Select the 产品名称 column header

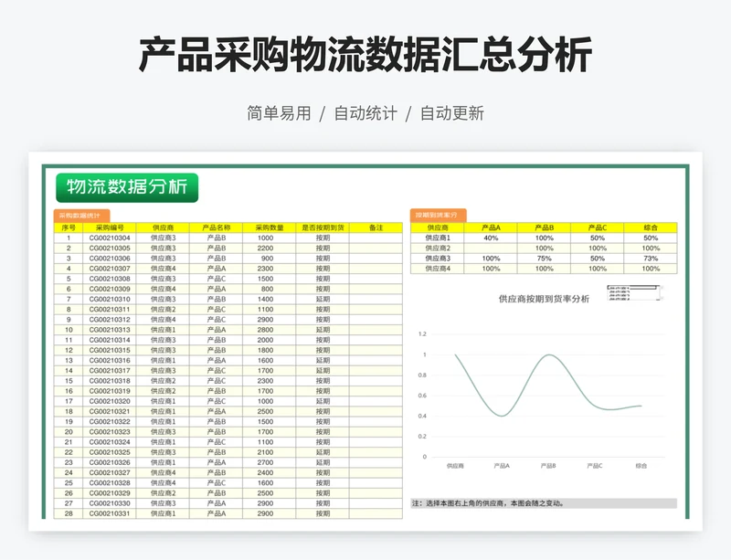217,227
